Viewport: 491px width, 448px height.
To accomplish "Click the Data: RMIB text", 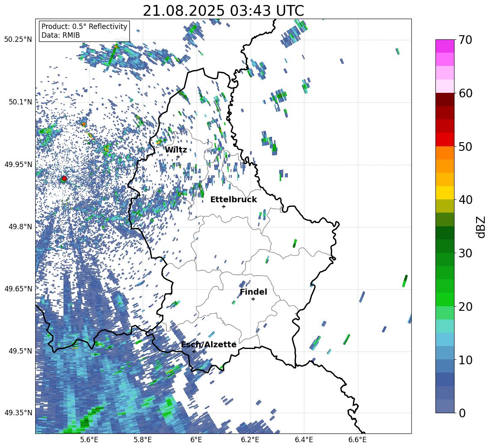I will tap(61, 35).
